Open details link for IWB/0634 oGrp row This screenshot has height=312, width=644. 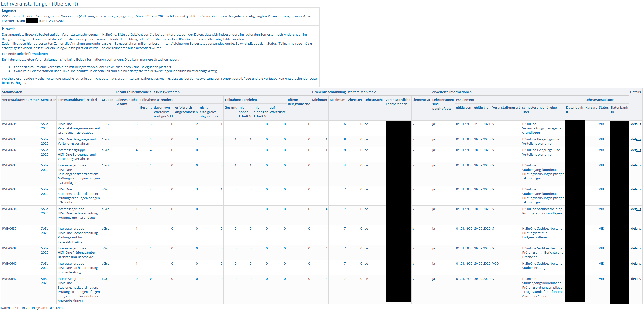(x=636, y=189)
